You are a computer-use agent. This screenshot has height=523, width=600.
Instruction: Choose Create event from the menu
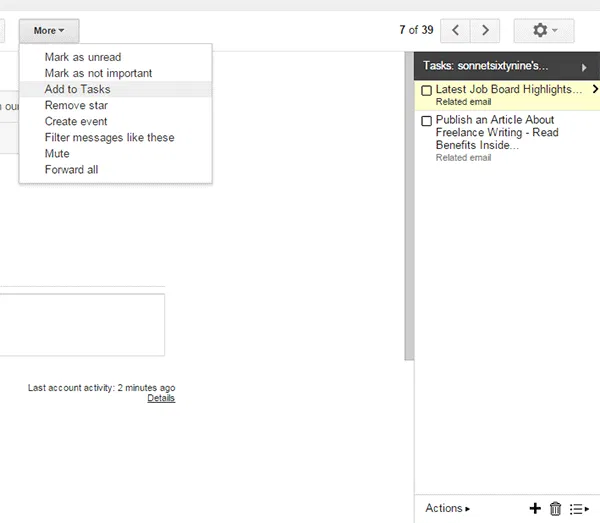(75, 121)
